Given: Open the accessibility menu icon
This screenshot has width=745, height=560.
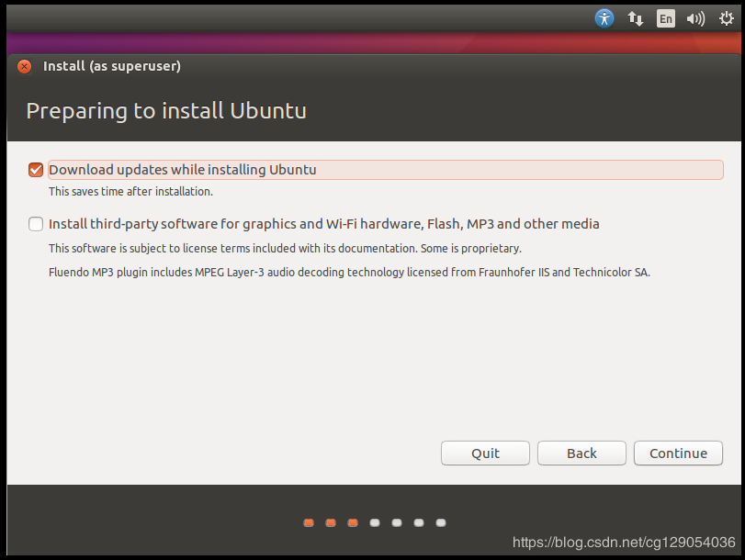Looking at the screenshot, I should [604, 17].
